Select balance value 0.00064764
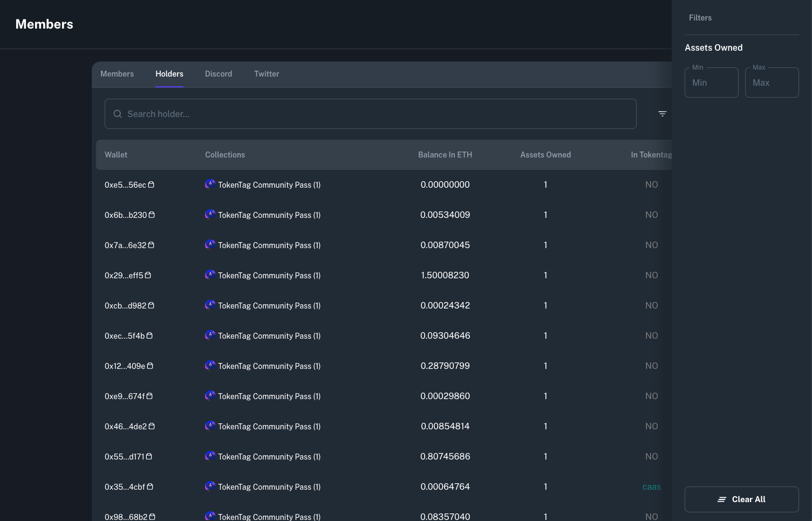 pos(445,486)
